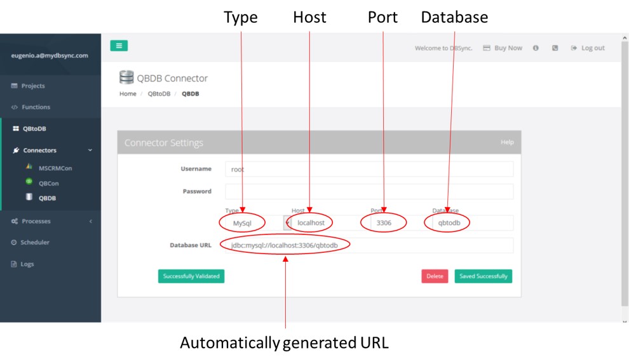Screen dimensions: 629x364
Task: Click the QBDB database icon in sidebar
Action: click(29, 198)
